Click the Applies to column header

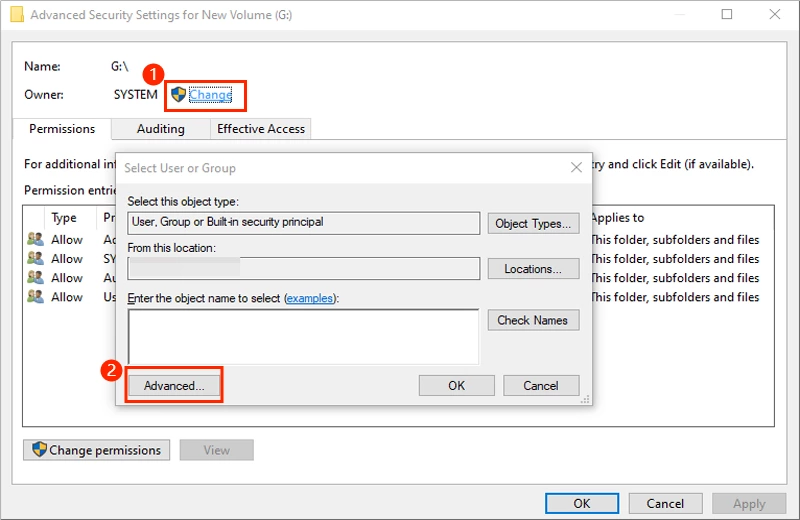click(618, 218)
